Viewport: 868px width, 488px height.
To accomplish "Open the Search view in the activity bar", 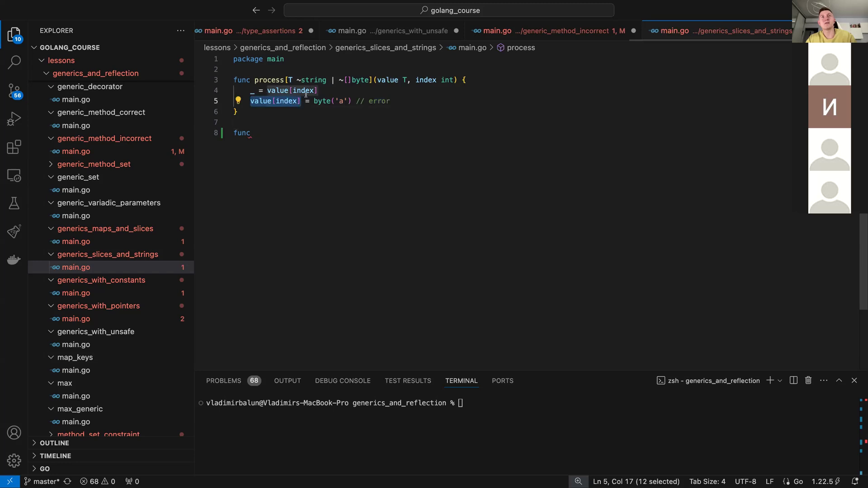I will (x=14, y=62).
